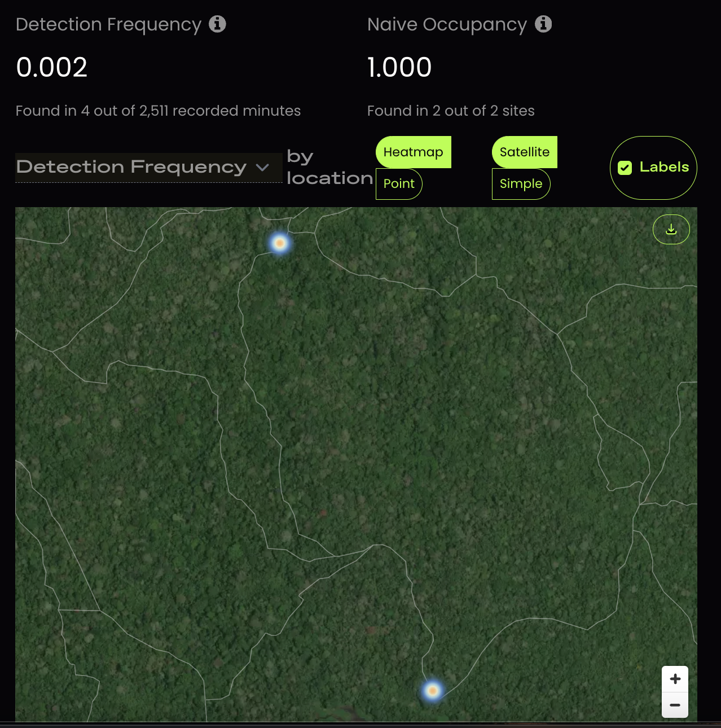Switch to Point display mode

tap(399, 184)
